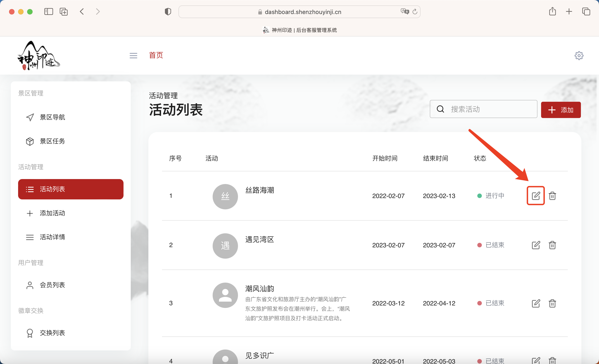Click the share icon in the browser toolbar
This screenshot has width=599, height=364.
click(552, 12)
